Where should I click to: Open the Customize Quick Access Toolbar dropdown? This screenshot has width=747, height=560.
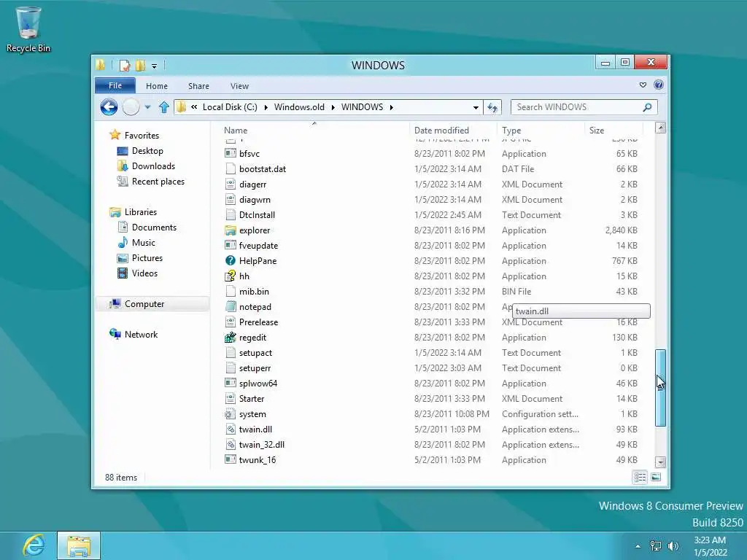[x=155, y=66]
